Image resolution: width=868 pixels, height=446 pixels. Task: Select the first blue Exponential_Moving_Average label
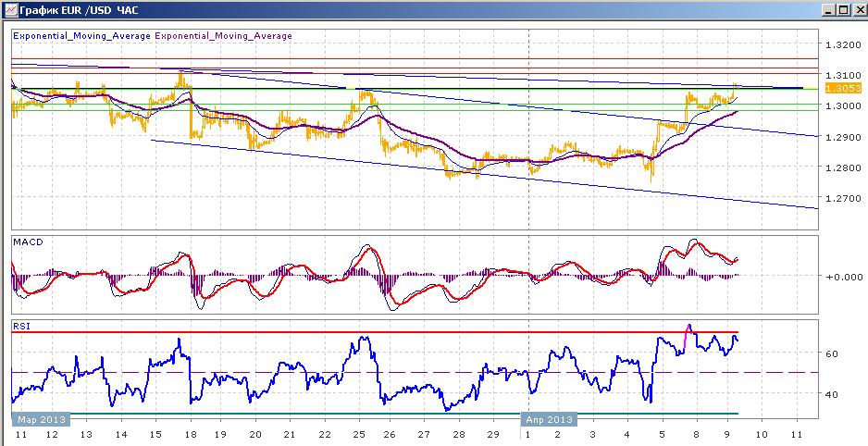(x=81, y=36)
